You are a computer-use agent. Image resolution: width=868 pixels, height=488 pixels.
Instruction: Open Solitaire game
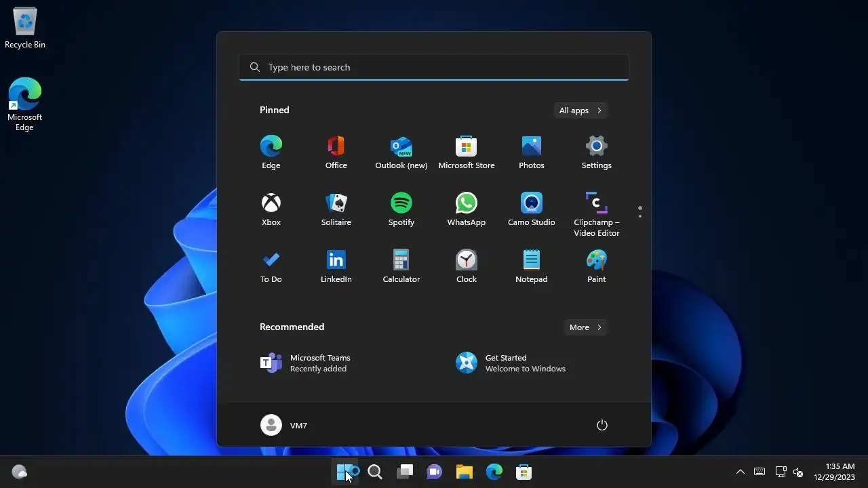336,210
